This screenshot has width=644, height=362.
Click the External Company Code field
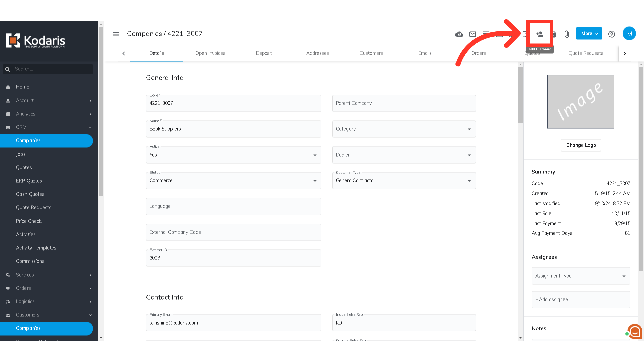coord(233,232)
